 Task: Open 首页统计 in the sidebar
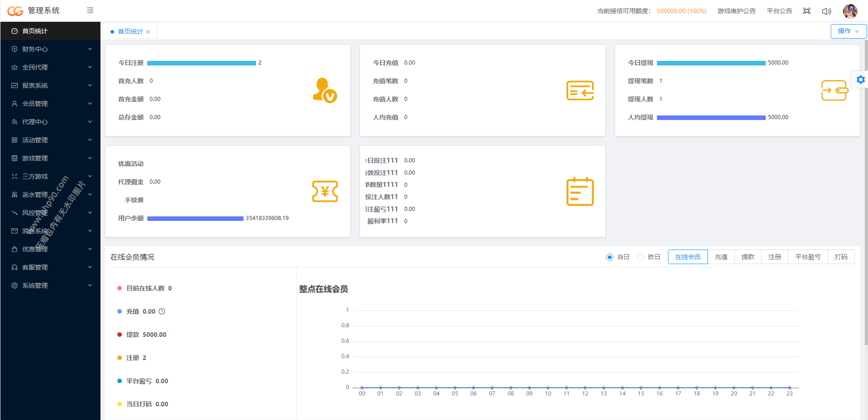pos(50,31)
